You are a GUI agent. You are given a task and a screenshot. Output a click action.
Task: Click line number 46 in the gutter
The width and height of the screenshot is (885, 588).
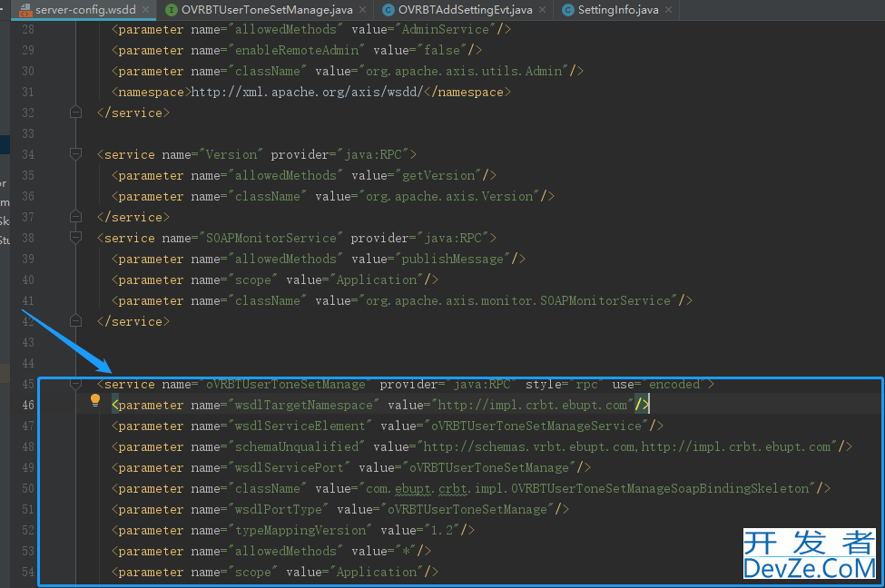(x=28, y=406)
